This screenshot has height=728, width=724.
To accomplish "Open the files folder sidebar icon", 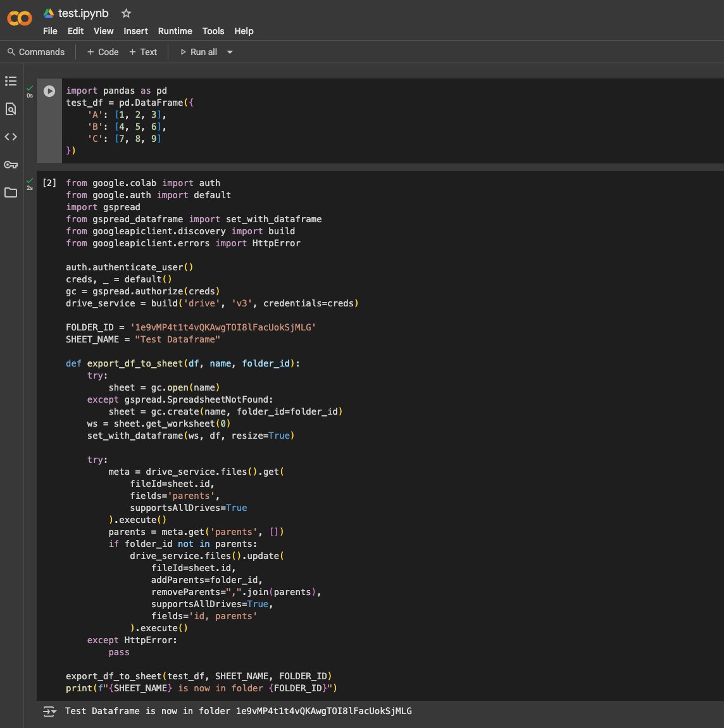I will tap(11, 192).
